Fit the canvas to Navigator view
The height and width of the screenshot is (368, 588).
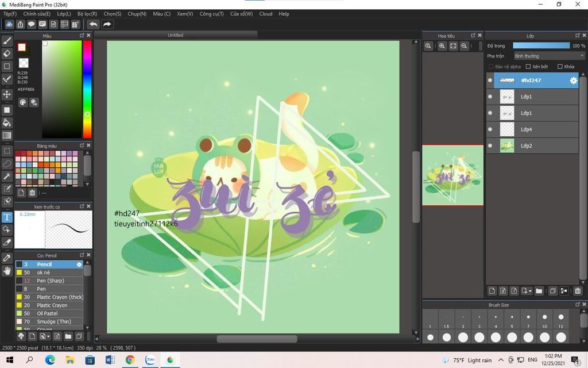pyautogui.click(x=453, y=46)
